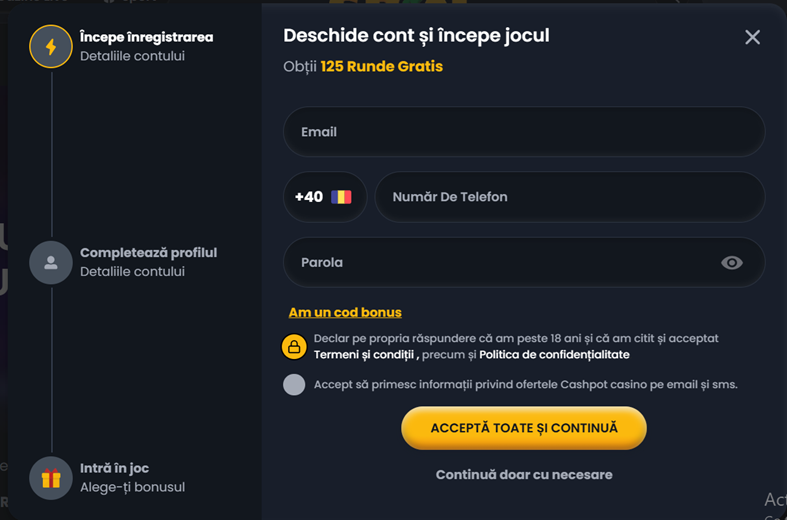The image size is (787, 520).
Task: Click the lightning bolt registration step icon
Action: point(51,46)
